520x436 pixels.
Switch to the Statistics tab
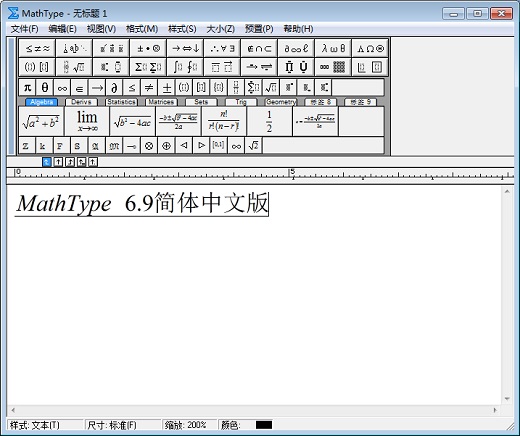pos(121,102)
